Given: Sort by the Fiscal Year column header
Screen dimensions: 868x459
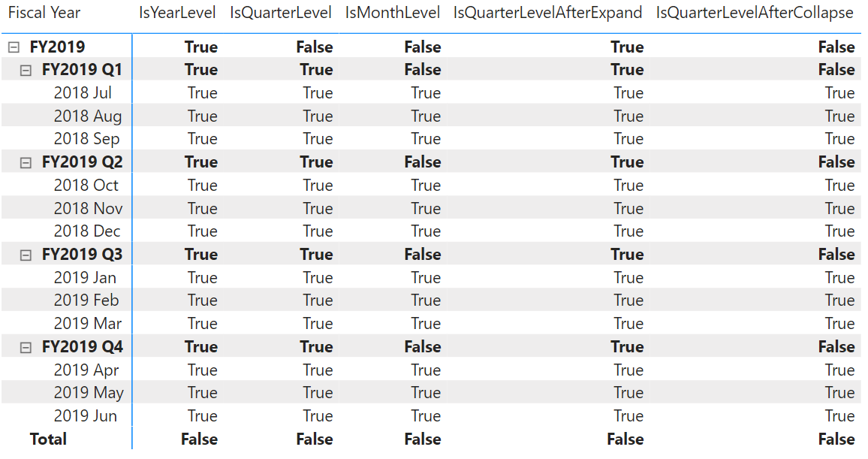Looking at the screenshot, I should 44,13.
